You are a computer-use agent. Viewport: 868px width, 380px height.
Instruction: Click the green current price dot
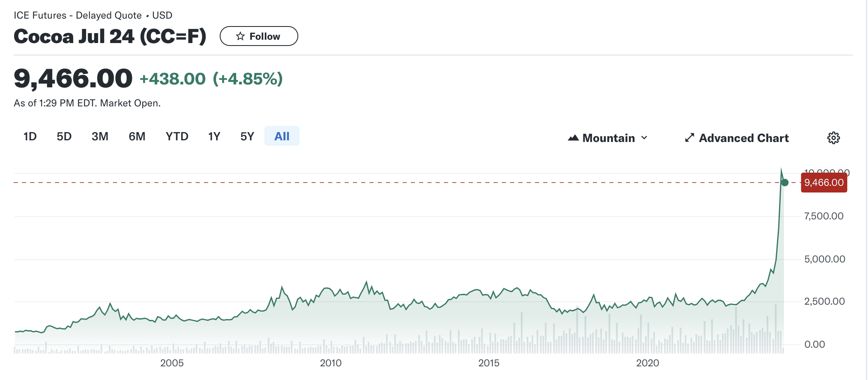pos(784,183)
